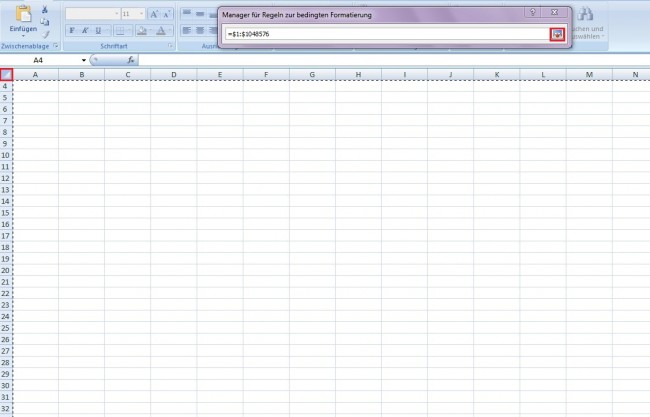
Task: Click the expand dialog button beside range field
Action: 557,34
